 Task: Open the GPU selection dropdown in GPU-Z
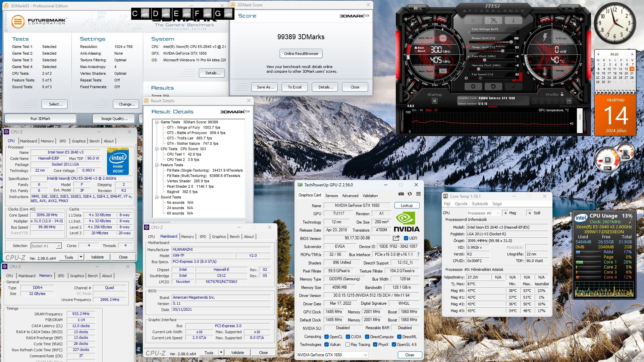click(x=332, y=355)
